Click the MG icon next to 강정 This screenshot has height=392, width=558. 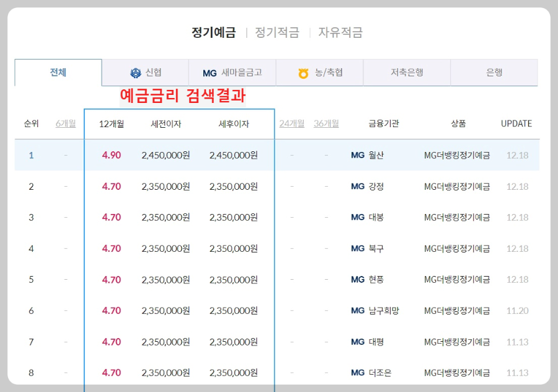pos(358,187)
